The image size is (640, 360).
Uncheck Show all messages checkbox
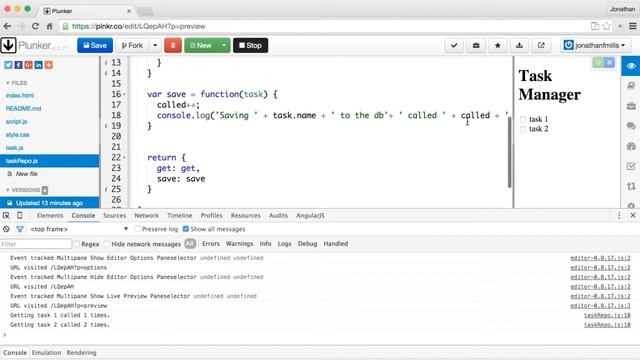(186, 229)
